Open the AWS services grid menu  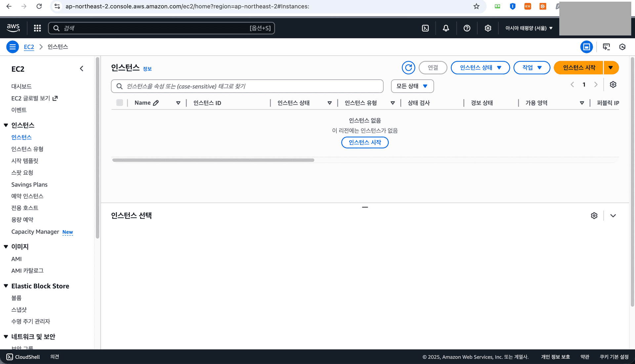[x=37, y=28]
